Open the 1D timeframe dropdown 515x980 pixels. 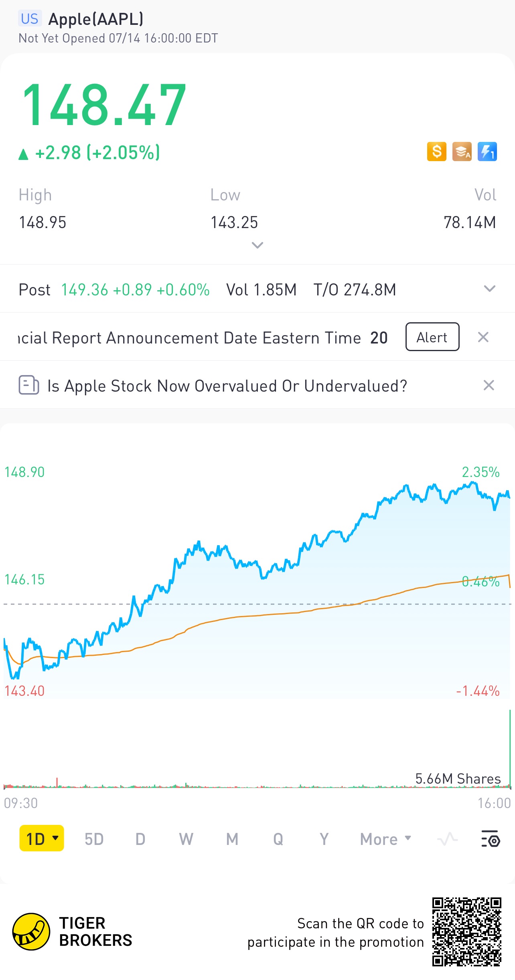tap(42, 839)
